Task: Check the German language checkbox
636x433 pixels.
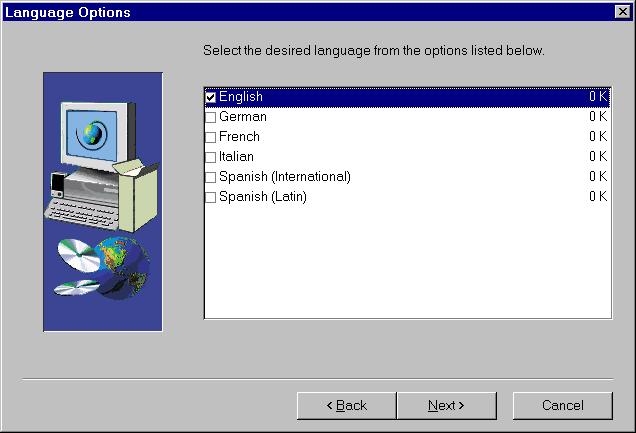Action: (211, 117)
